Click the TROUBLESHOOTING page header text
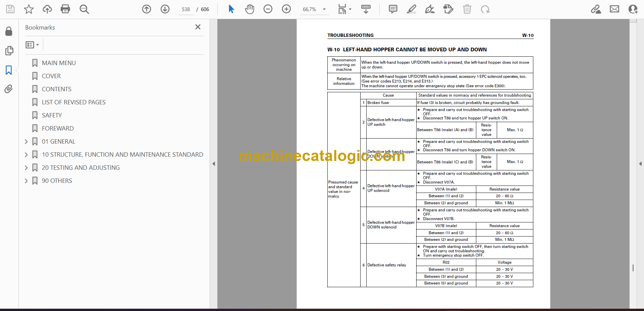This screenshot has width=644, height=311. [x=351, y=35]
